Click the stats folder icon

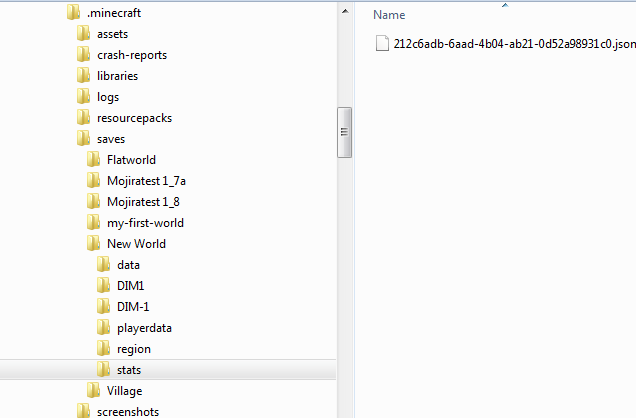104,370
